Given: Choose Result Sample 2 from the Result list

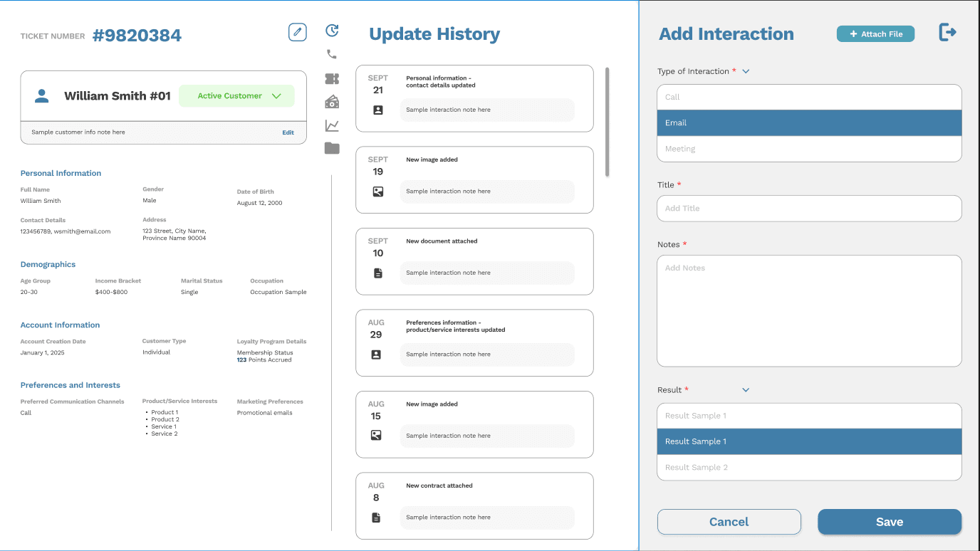Looking at the screenshot, I should pyautogui.click(x=809, y=467).
